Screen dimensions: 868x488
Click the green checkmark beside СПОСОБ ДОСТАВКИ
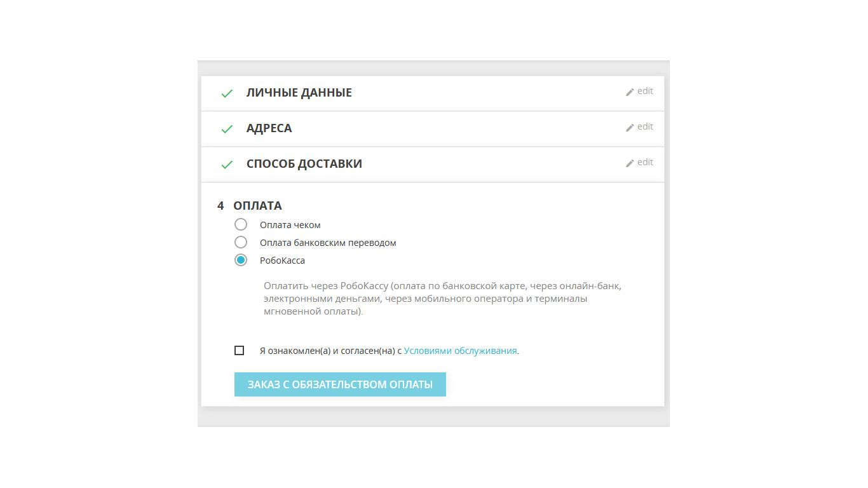pos(227,165)
